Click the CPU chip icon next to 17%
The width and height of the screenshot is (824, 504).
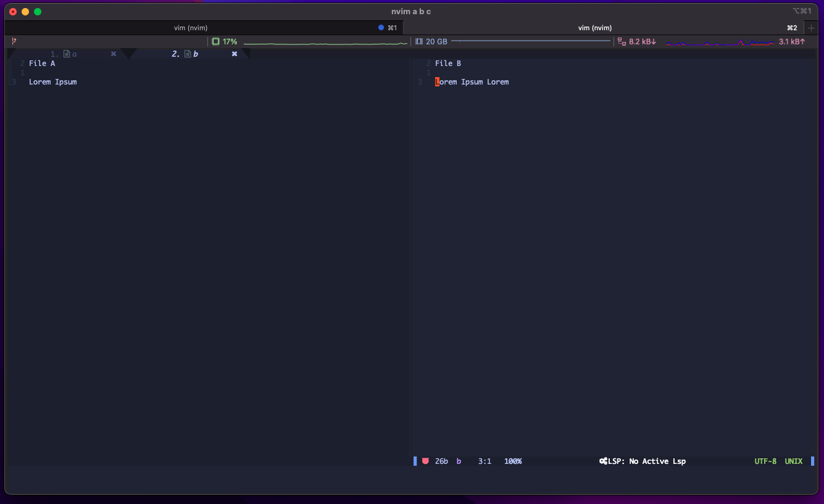[x=215, y=41]
